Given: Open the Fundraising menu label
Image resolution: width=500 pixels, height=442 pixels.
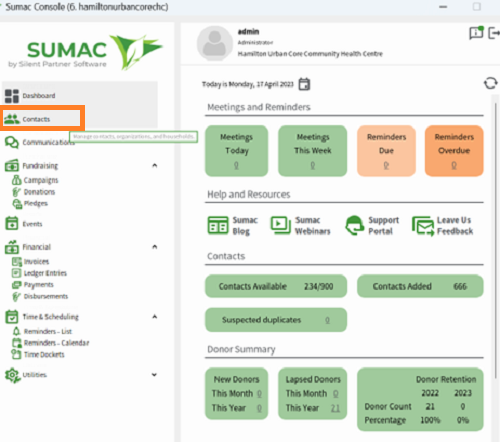Looking at the screenshot, I should pos(40,166).
